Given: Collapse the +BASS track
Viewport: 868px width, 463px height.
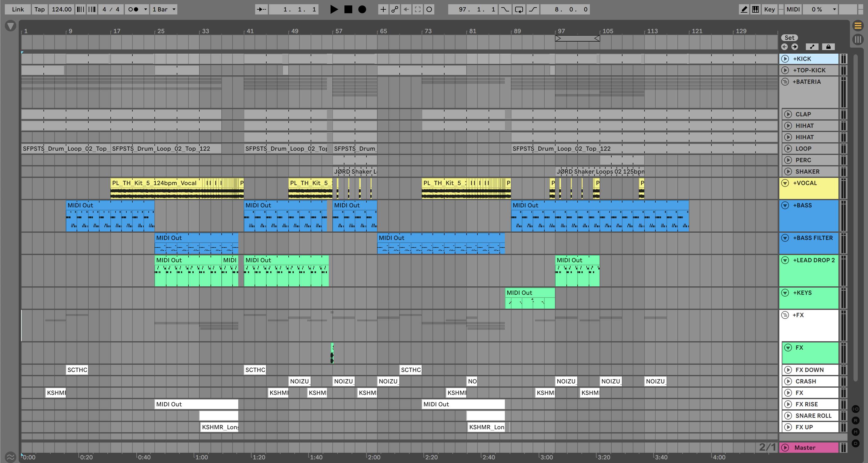Looking at the screenshot, I should pos(785,205).
